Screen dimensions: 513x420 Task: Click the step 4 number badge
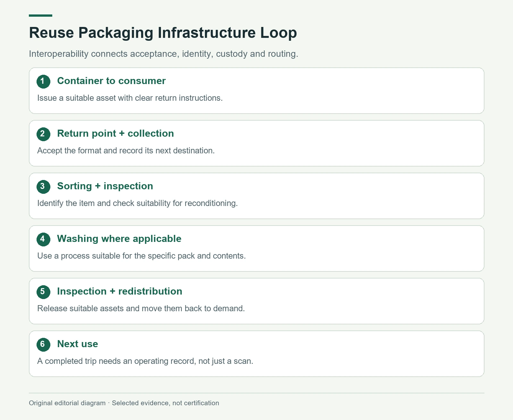coord(43,239)
